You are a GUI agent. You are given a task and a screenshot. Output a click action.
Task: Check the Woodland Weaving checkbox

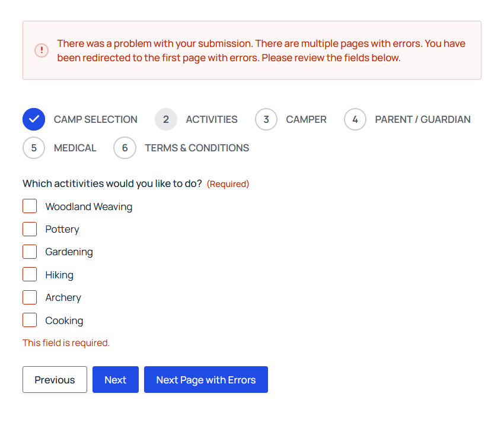point(30,206)
